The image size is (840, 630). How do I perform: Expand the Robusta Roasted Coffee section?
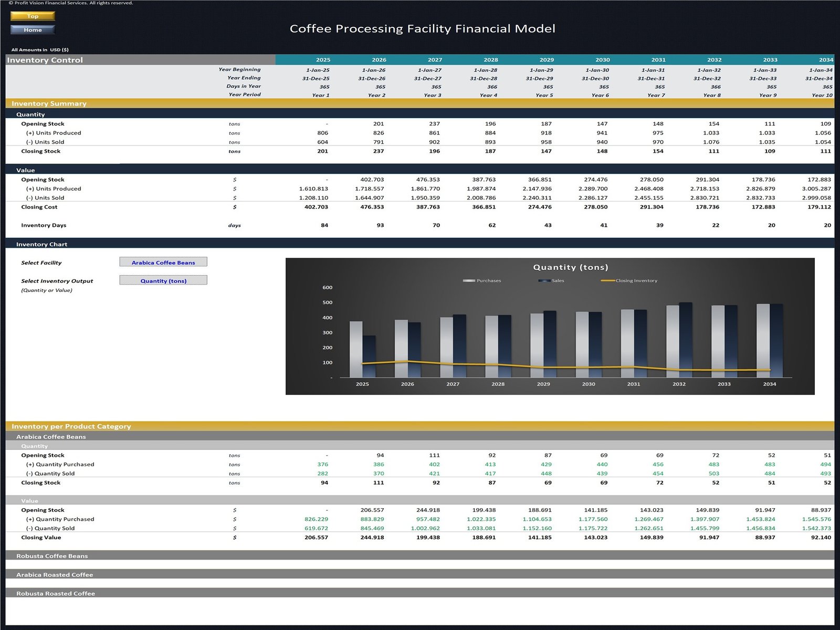click(x=56, y=593)
